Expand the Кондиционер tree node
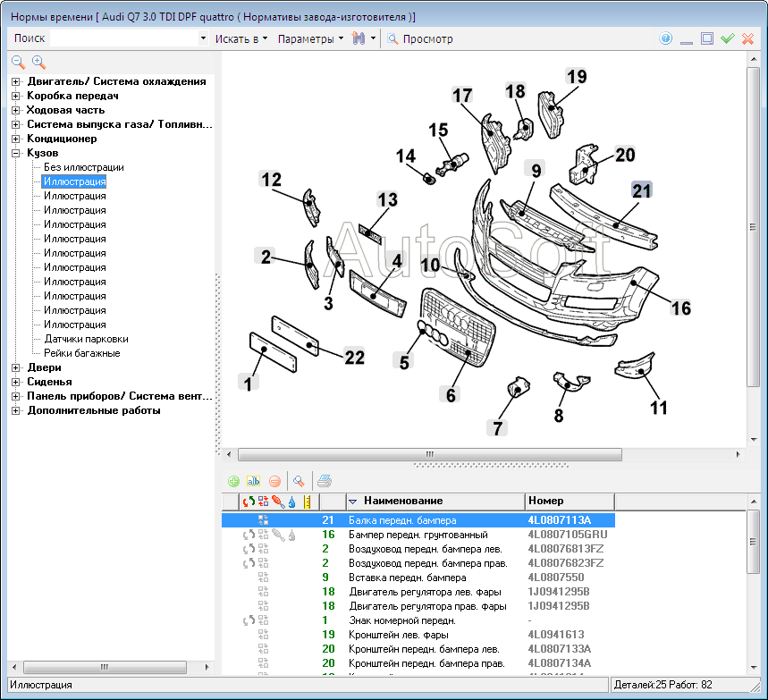The image size is (768, 700). click(16, 139)
